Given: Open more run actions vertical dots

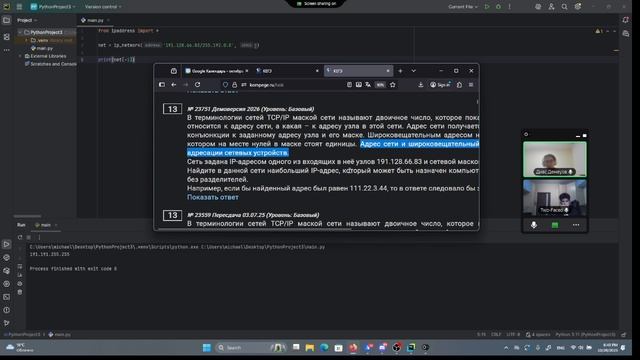Looking at the screenshot, I should click(x=509, y=7).
